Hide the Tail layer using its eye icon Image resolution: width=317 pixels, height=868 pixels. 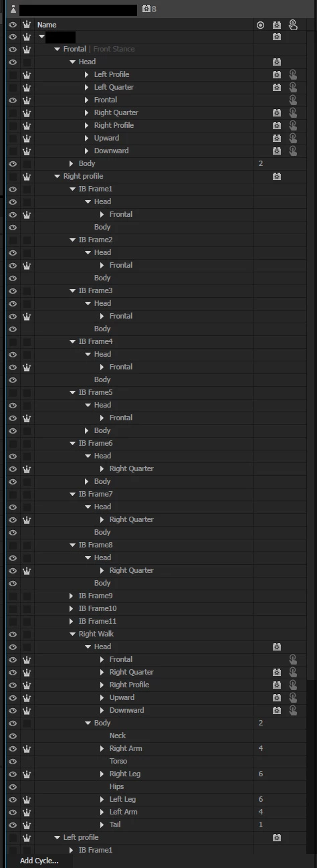[x=13, y=824]
